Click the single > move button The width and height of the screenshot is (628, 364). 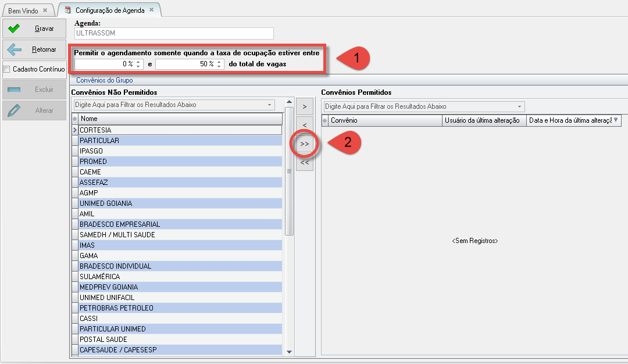(x=305, y=106)
